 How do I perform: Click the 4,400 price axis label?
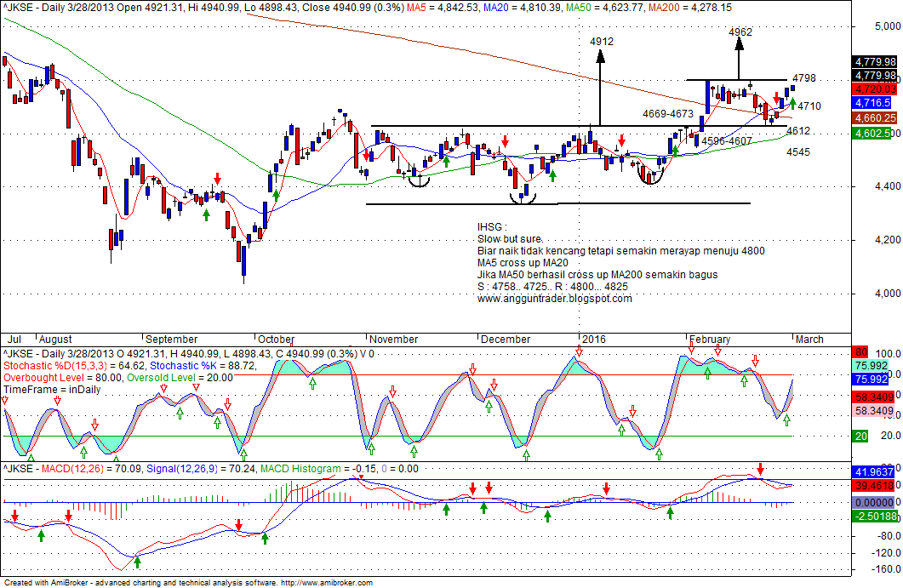(888, 186)
